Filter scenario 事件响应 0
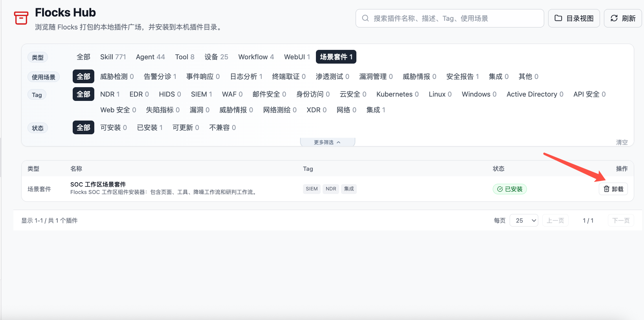The width and height of the screenshot is (644, 320). click(x=203, y=77)
